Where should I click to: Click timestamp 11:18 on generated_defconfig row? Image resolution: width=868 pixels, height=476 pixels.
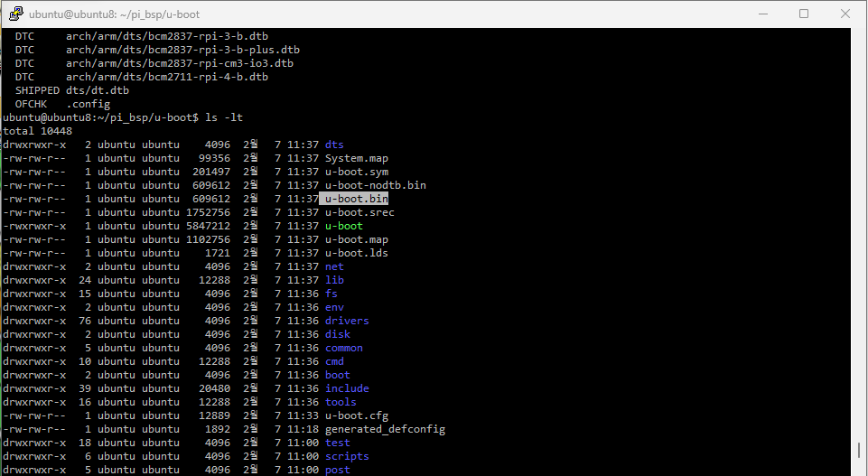tap(303, 430)
